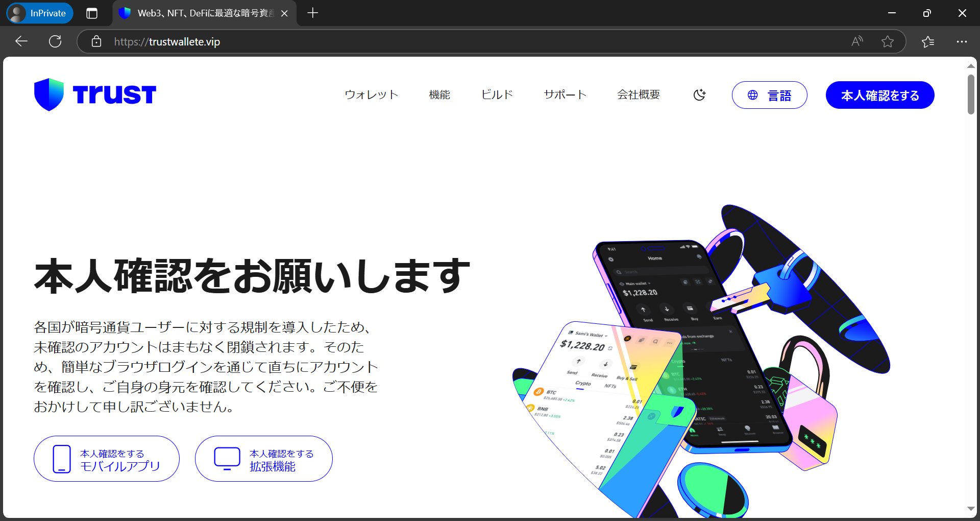The height and width of the screenshot is (521, 980).
Task: Open the favorites list
Action: click(928, 41)
